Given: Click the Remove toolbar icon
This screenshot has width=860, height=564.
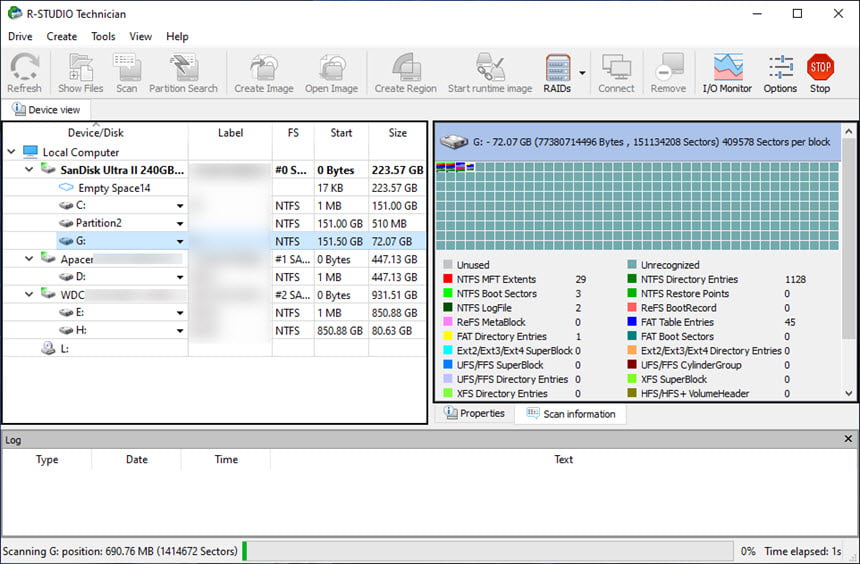Looking at the screenshot, I should click(668, 73).
